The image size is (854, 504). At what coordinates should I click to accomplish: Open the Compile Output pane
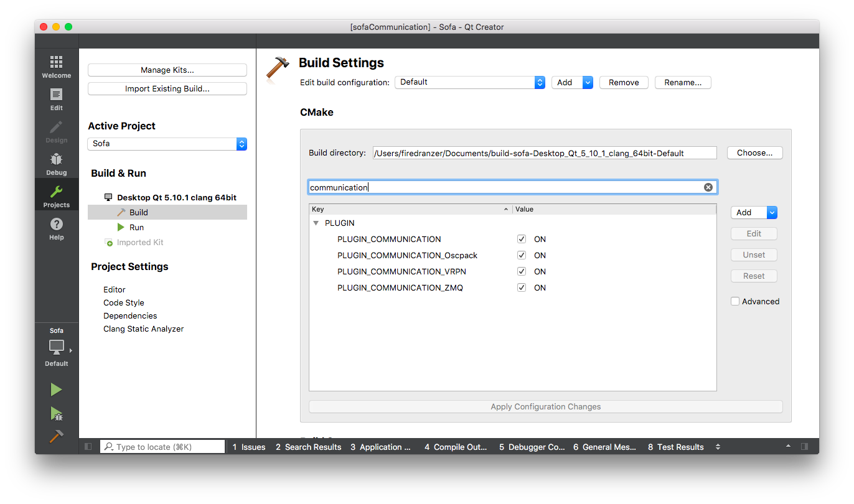(x=456, y=447)
